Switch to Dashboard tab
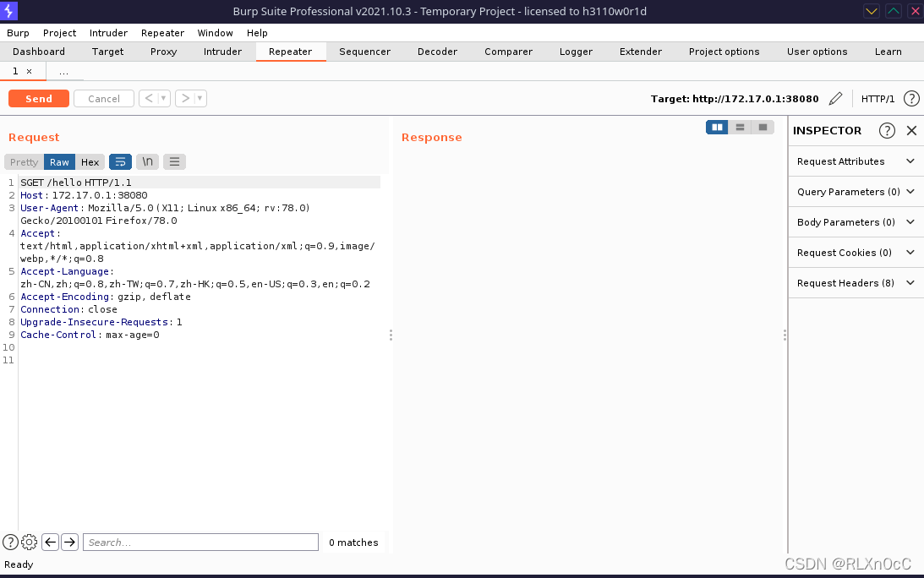 [x=39, y=52]
